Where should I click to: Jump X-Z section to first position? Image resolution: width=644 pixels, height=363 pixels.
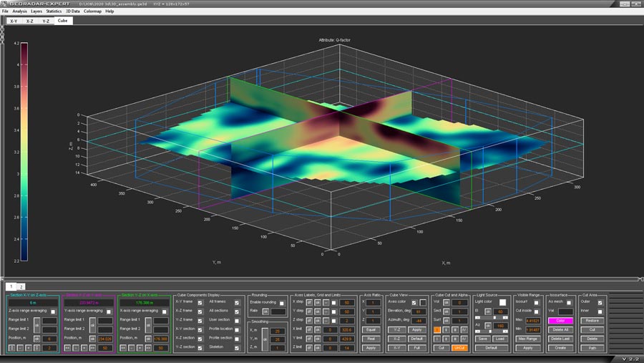coord(67,347)
